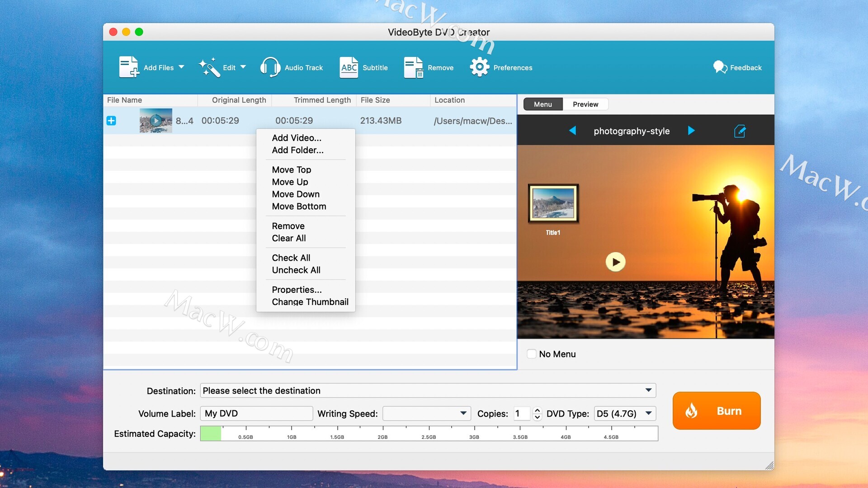
Task: Click the Feedback chat bubble icon
Action: point(720,67)
